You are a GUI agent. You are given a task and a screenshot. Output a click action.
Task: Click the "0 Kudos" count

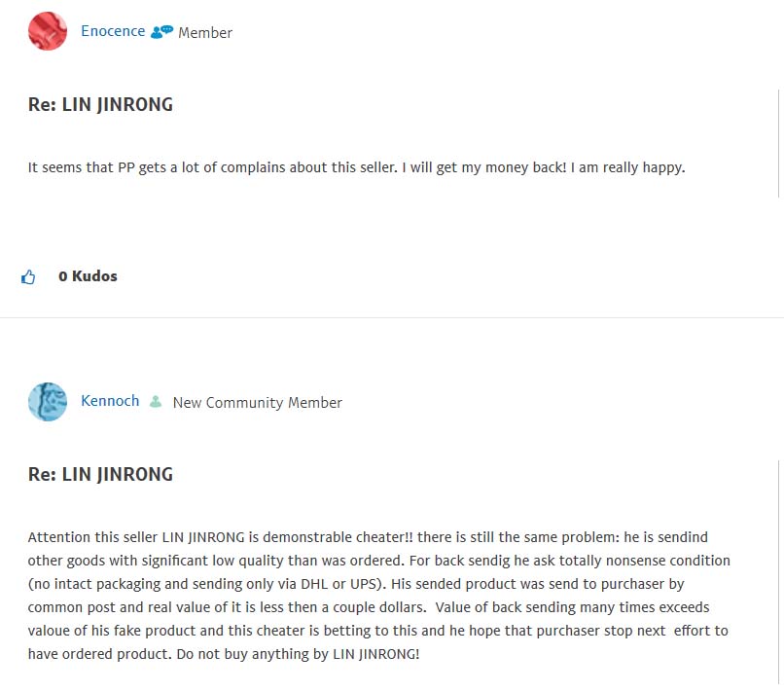pyautogui.click(x=88, y=276)
